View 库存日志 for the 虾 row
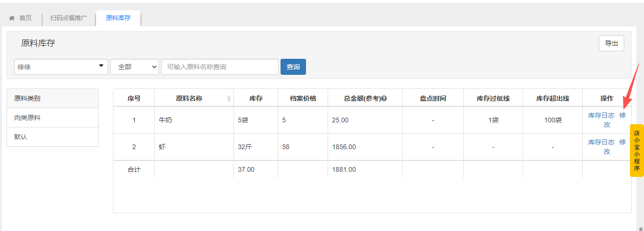Image resolution: width=644 pixels, height=231 pixels. pos(601,142)
